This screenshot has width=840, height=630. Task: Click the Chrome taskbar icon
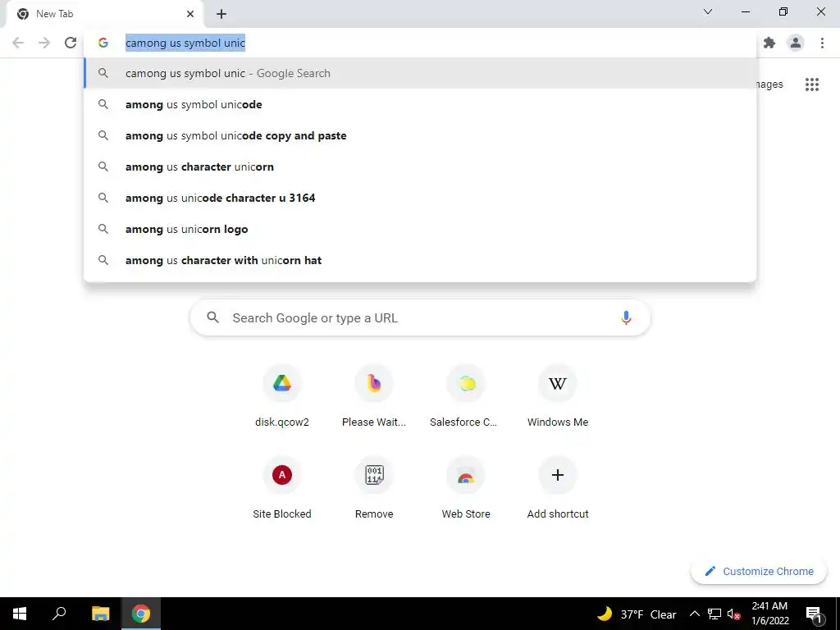141,614
